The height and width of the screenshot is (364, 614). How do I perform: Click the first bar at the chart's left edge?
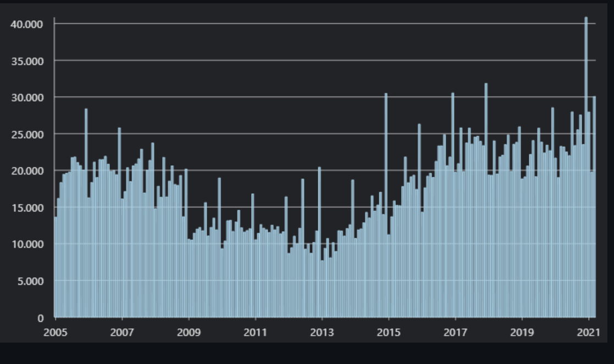pos(56,269)
